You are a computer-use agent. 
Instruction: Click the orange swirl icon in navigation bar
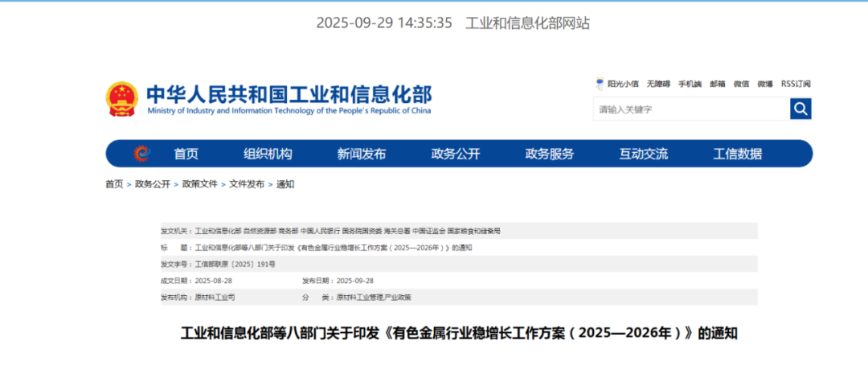(x=141, y=154)
